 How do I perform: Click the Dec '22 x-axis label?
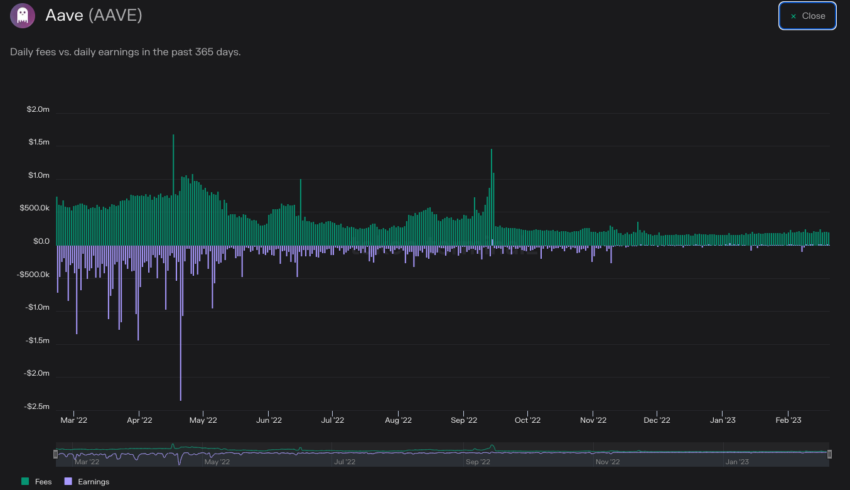tap(657, 420)
